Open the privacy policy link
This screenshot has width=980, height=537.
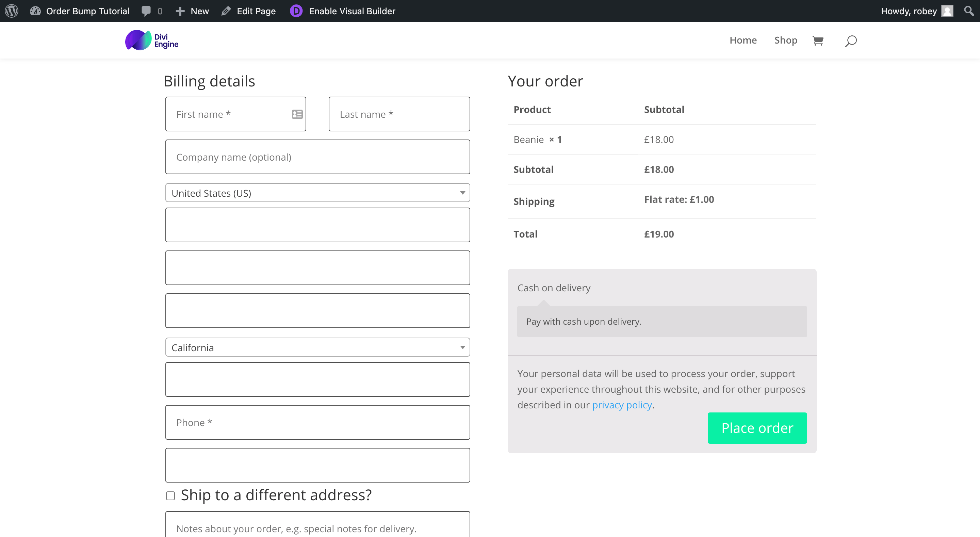622,405
